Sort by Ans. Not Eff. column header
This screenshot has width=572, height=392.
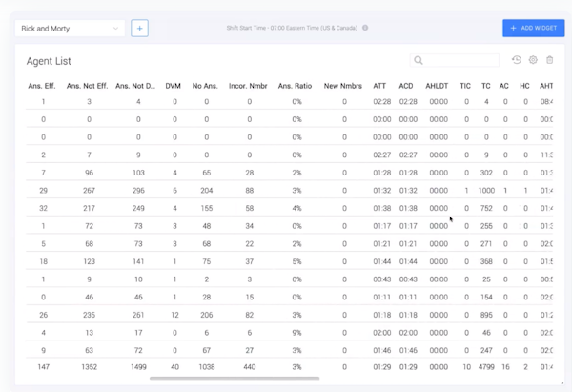89,86
